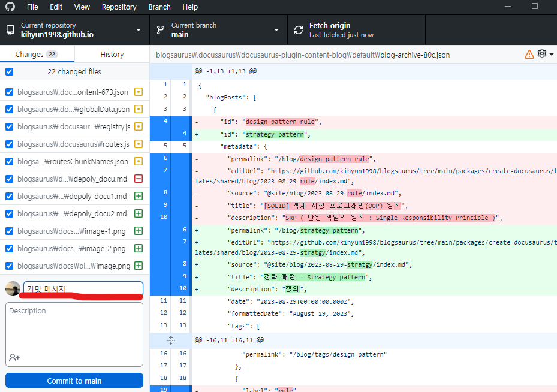Click modified status icon for routes.js

139,144
